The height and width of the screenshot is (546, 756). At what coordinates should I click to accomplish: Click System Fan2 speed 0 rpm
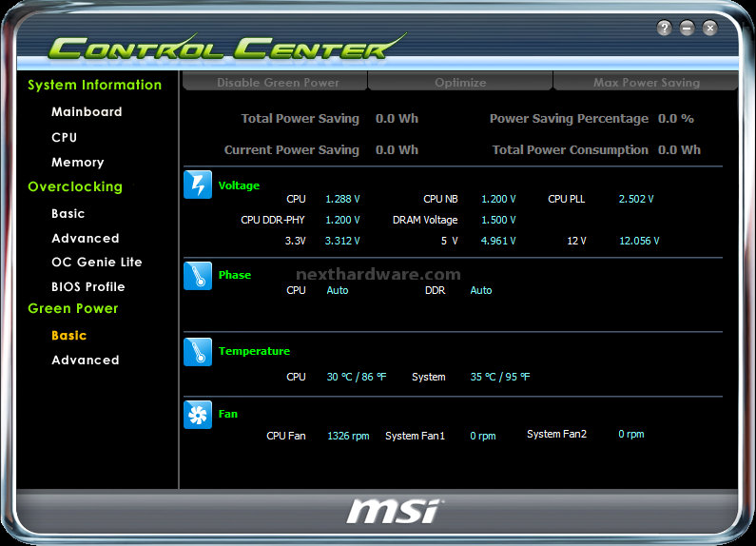coord(631,434)
